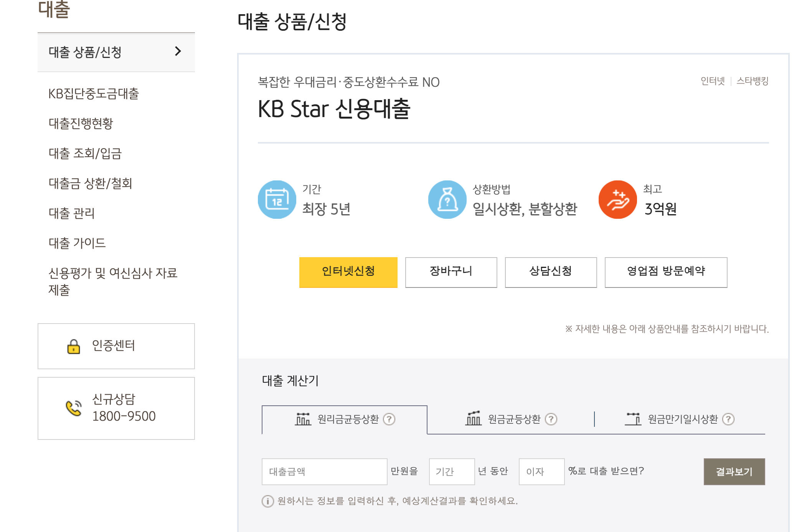Screen dimensions: 812x532
Task: Click the 인터넷 channel label
Action: (x=713, y=81)
